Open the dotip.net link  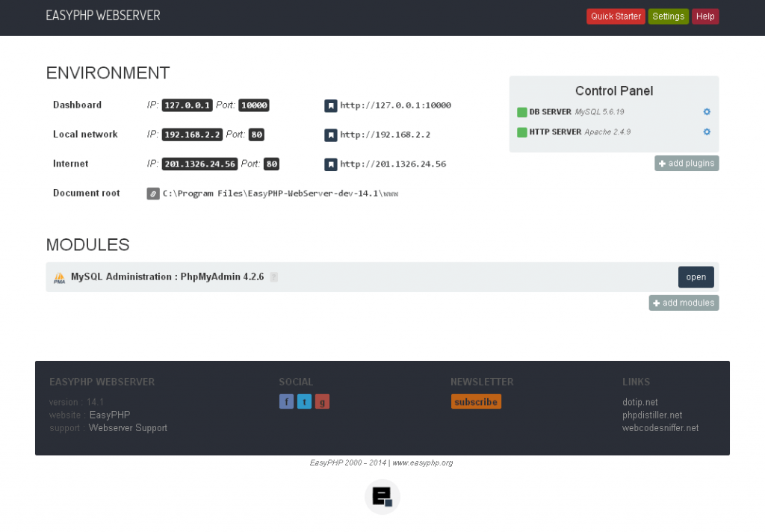(639, 402)
